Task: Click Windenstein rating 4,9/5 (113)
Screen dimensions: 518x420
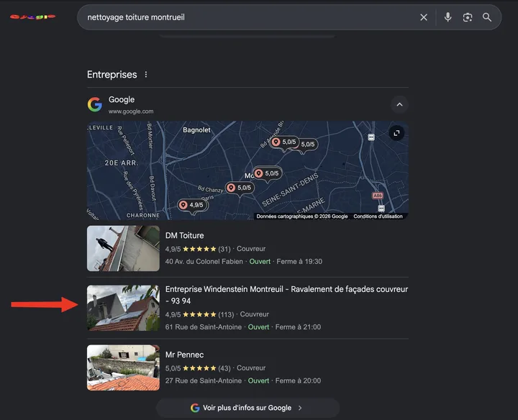Action: click(199, 314)
